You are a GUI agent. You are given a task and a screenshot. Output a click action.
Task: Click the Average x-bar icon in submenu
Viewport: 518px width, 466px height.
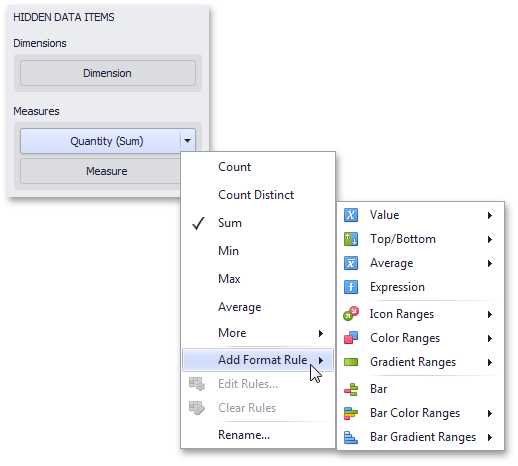point(351,263)
